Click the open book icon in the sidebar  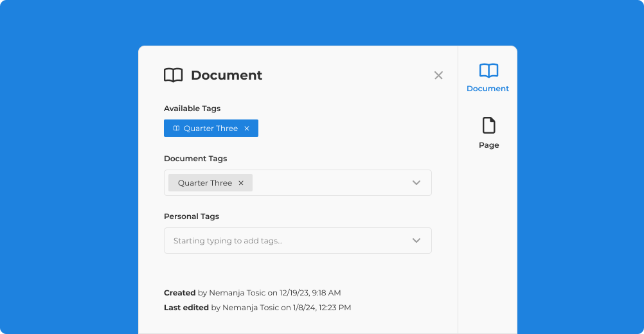[488, 71]
